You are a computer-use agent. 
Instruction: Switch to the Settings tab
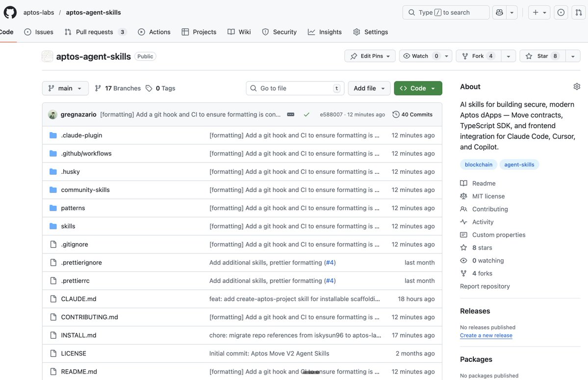(370, 32)
